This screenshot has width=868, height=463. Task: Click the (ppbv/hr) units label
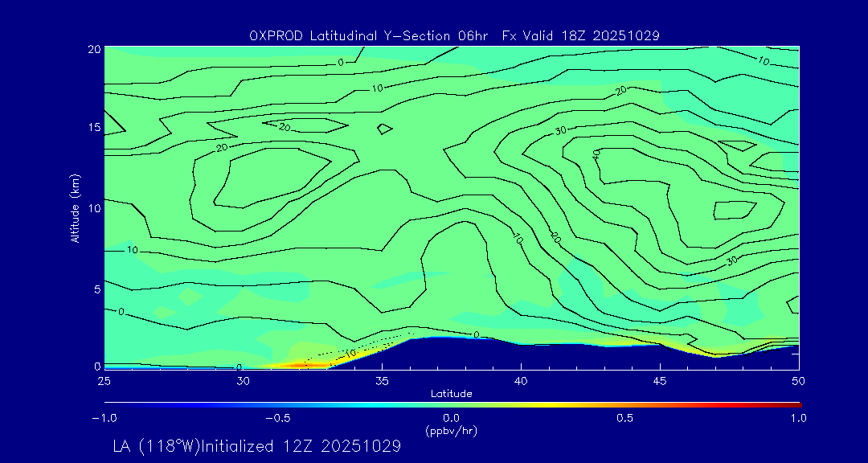(451, 430)
